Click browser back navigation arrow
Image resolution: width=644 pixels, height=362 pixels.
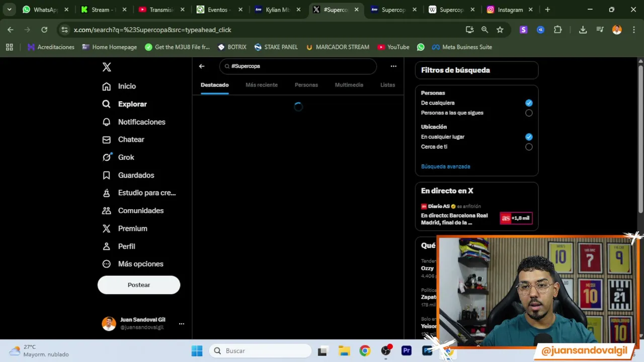[x=11, y=30]
